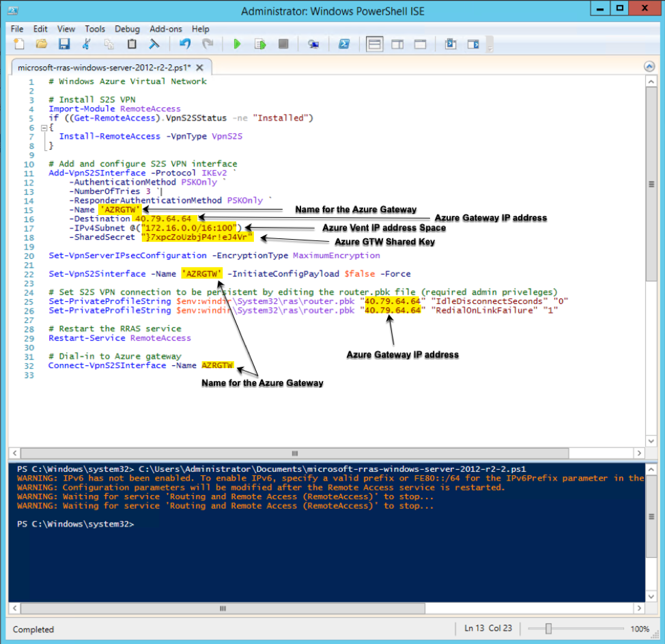The image size is (665, 644).
Task: Click the script editor scroll left arrow
Action: click(15, 453)
